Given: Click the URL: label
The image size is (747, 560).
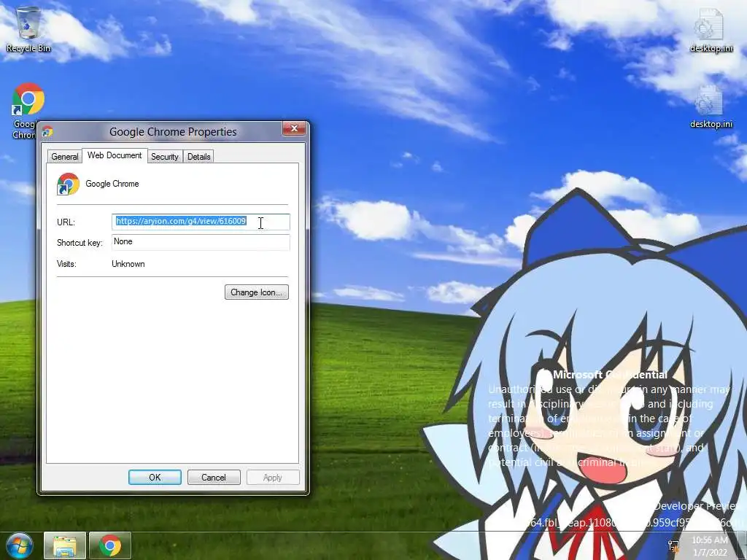Looking at the screenshot, I should [66, 222].
